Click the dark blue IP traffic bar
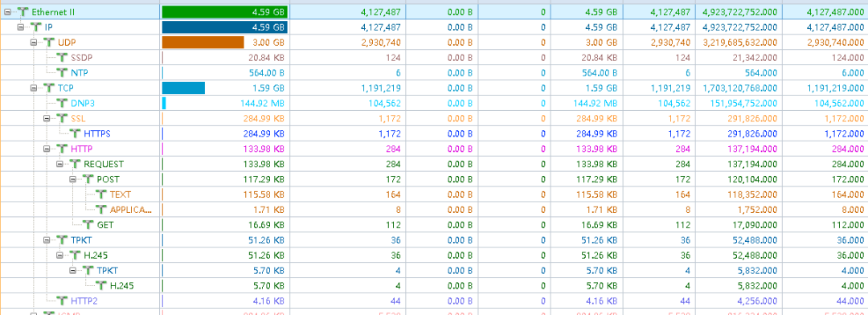The height and width of the screenshot is (315, 868). click(225, 27)
